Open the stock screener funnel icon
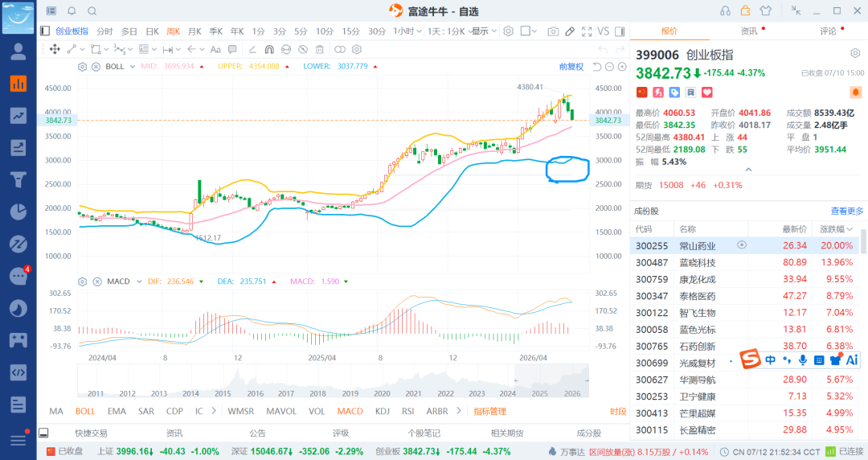The width and height of the screenshot is (868, 460). coord(18,179)
